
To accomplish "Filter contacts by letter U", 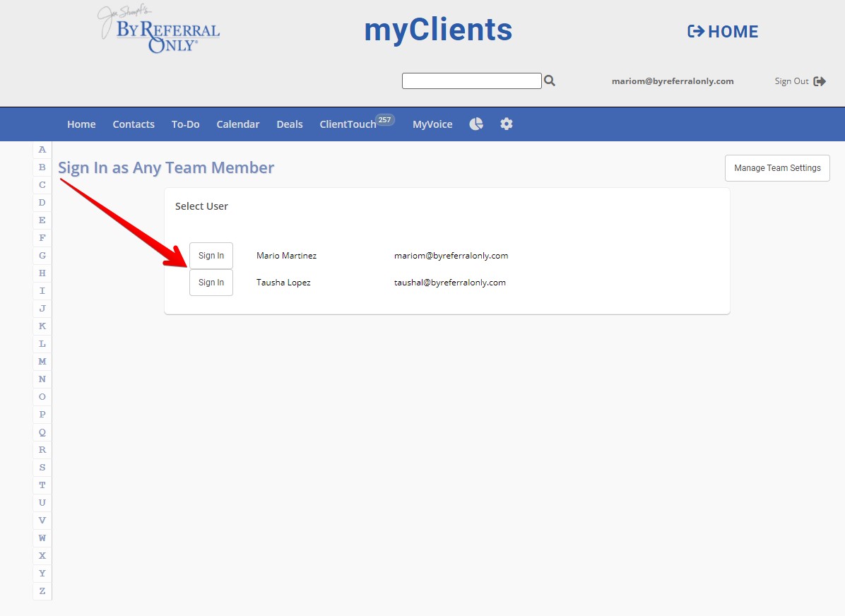I will coord(42,503).
